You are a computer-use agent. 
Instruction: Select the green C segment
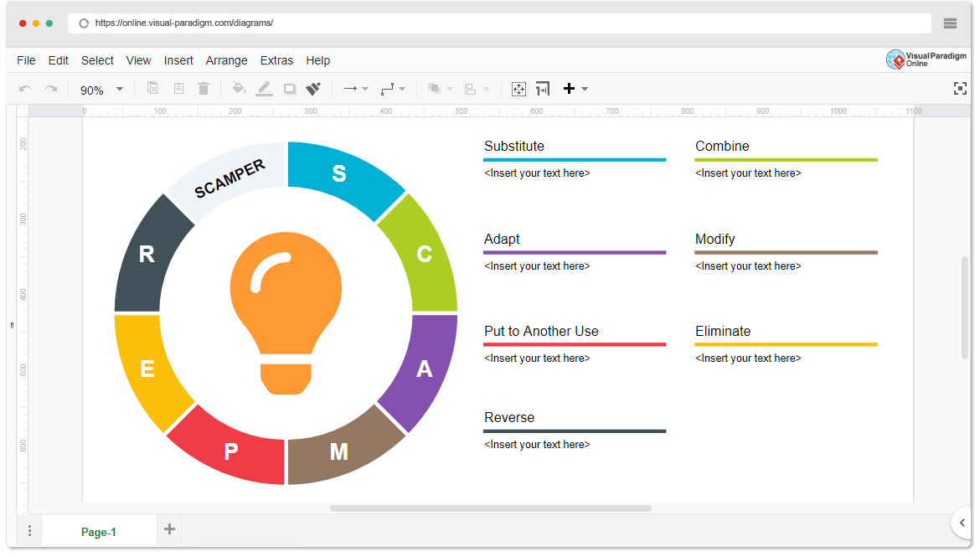coord(425,255)
